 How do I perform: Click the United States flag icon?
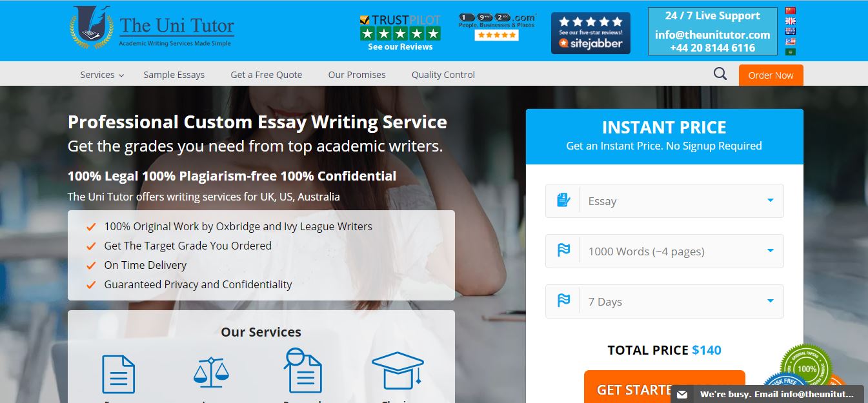(x=790, y=41)
